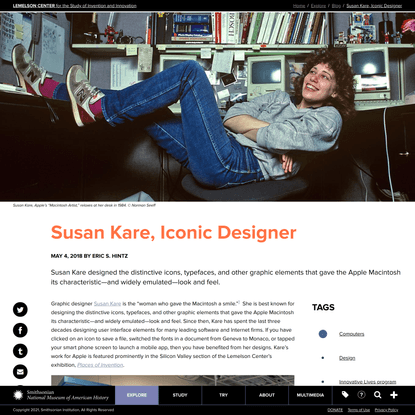This screenshot has width=415, height=415.
Task: Go to Blog breadcrumb
Action: point(336,6)
